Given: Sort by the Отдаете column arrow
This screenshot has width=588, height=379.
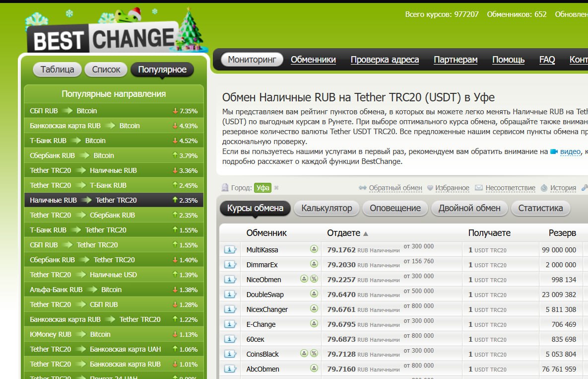Looking at the screenshot, I should click(366, 233).
